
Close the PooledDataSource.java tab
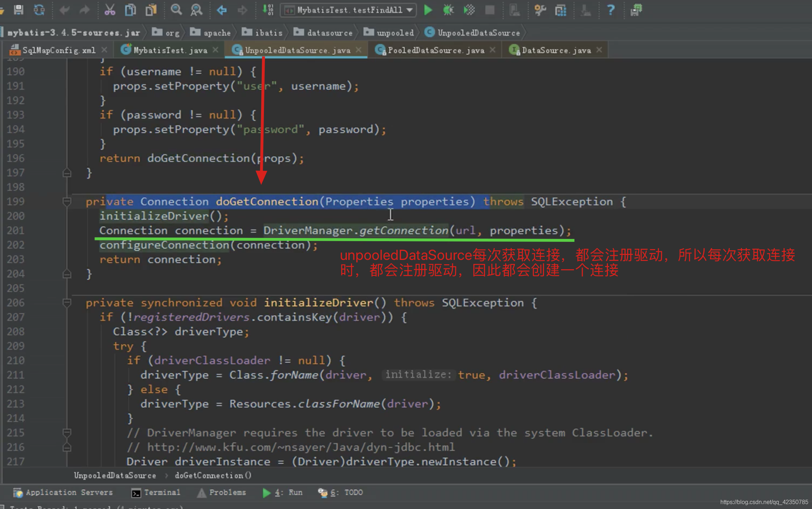point(493,50)
